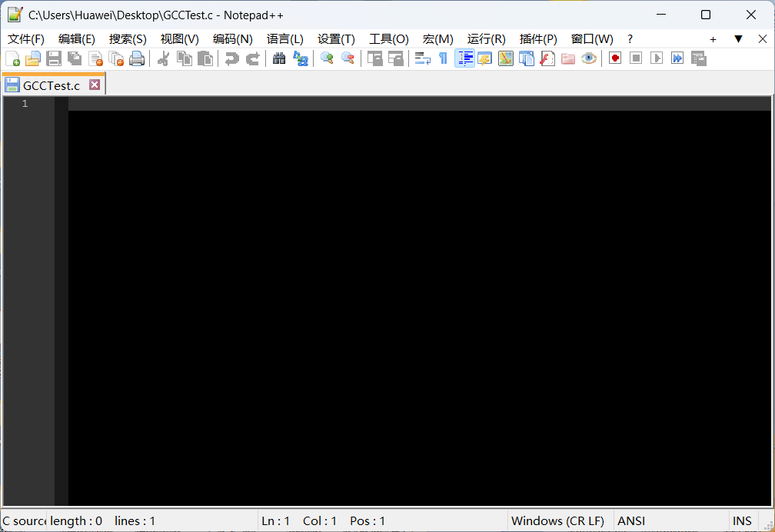
Task: Open the 视图(V) menu
Action: click(179, 39)
